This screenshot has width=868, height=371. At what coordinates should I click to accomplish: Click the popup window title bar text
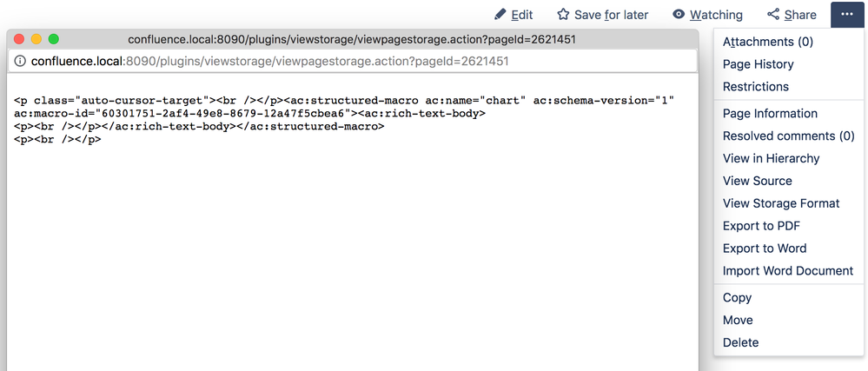(x=352, y=39)
